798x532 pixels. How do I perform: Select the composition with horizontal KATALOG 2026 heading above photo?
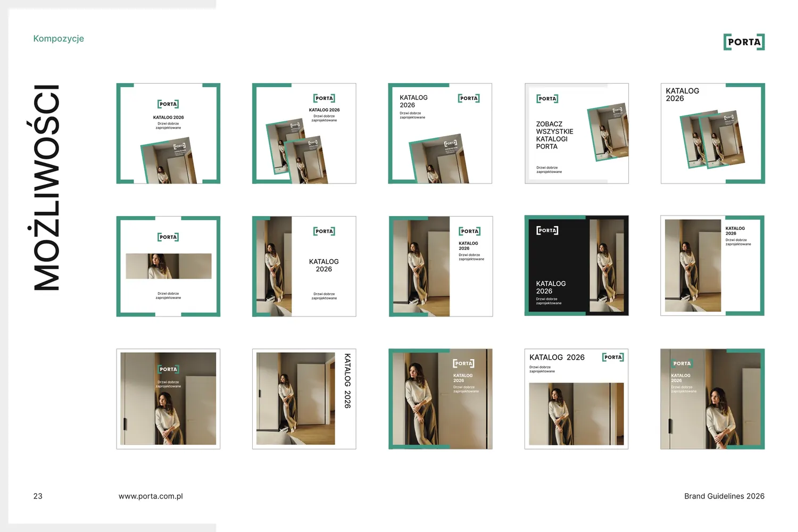click(577, 399)
